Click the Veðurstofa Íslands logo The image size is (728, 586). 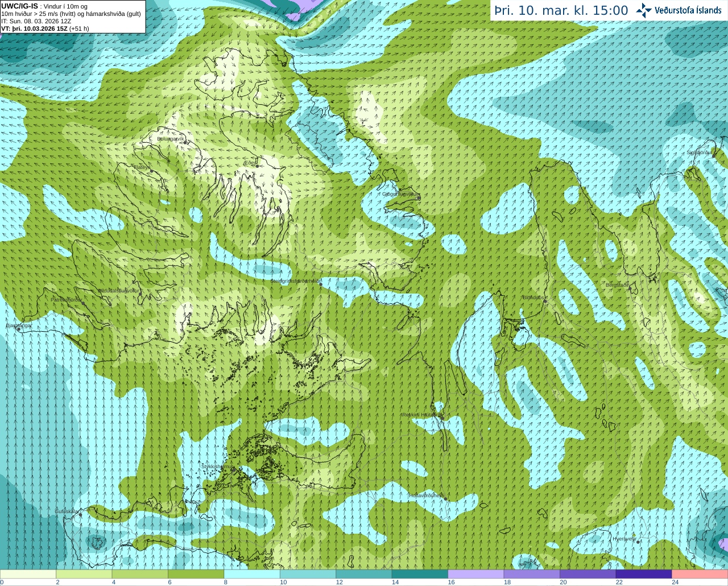tap(679, 10)
